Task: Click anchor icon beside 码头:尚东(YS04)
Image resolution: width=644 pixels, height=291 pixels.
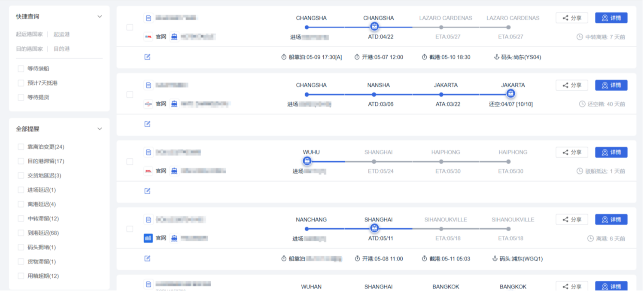Action: [x=497, y=57]
